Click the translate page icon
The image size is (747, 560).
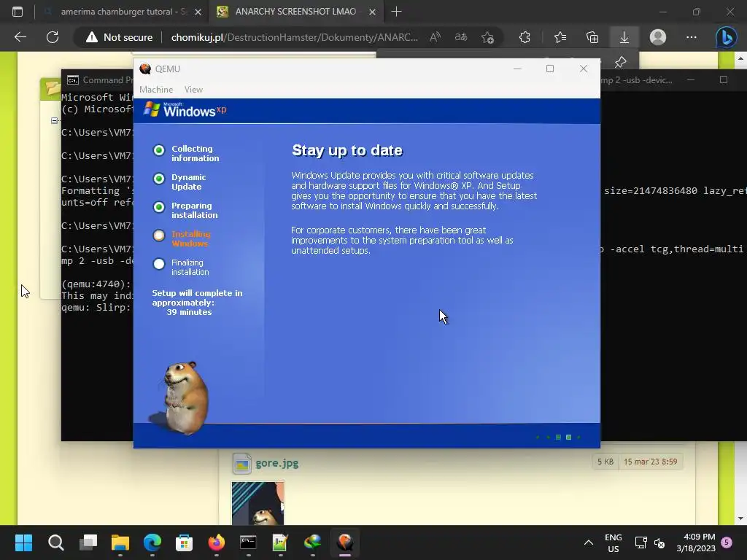tap(461, 37)
